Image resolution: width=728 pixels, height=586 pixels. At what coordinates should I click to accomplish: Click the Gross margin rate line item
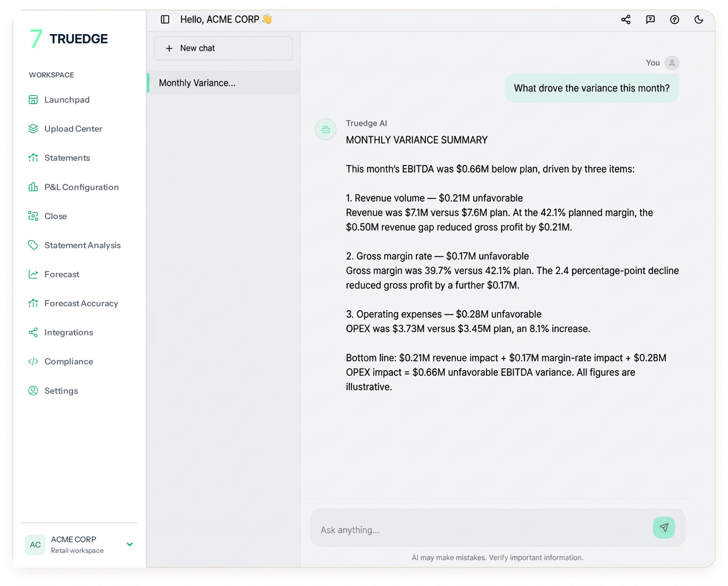pos(437,256)
